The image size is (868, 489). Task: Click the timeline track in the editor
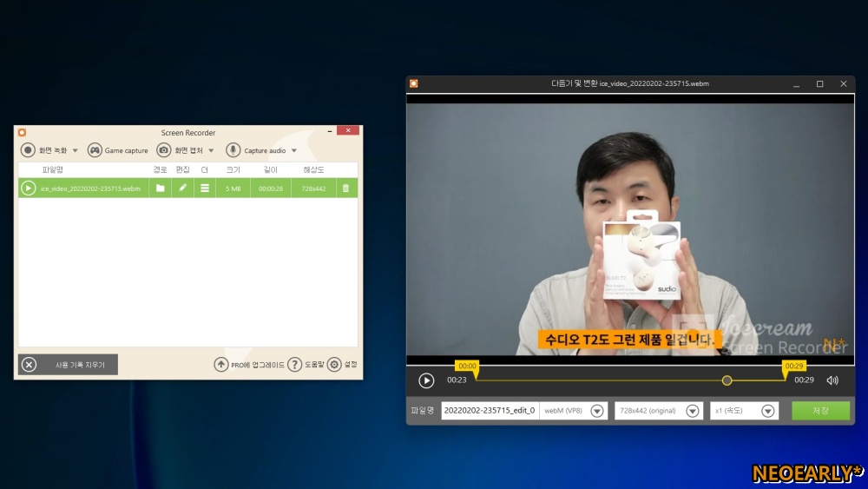tap(630, 380)
